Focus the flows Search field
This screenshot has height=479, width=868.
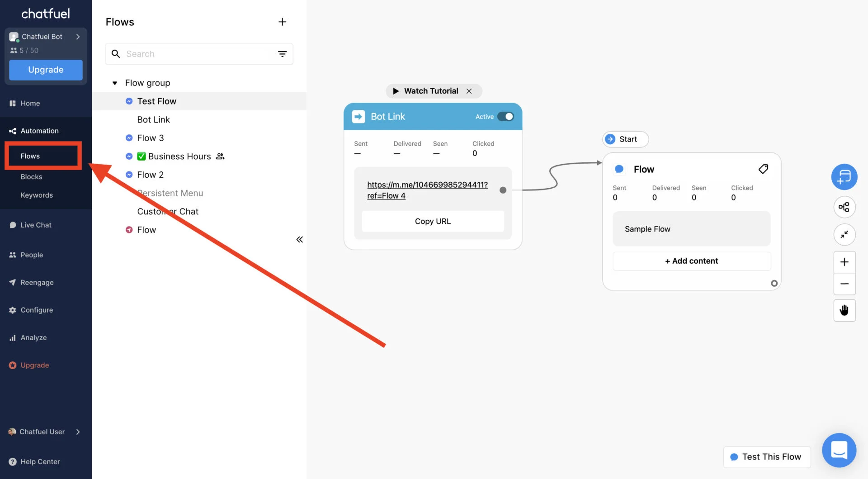click(x=199, y=54)
